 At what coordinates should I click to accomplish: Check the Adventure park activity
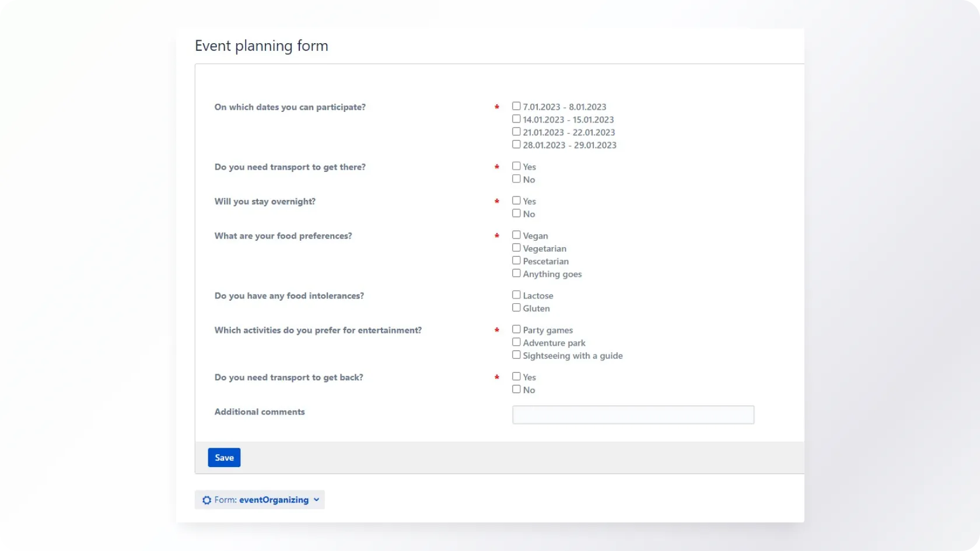point(516,342)
